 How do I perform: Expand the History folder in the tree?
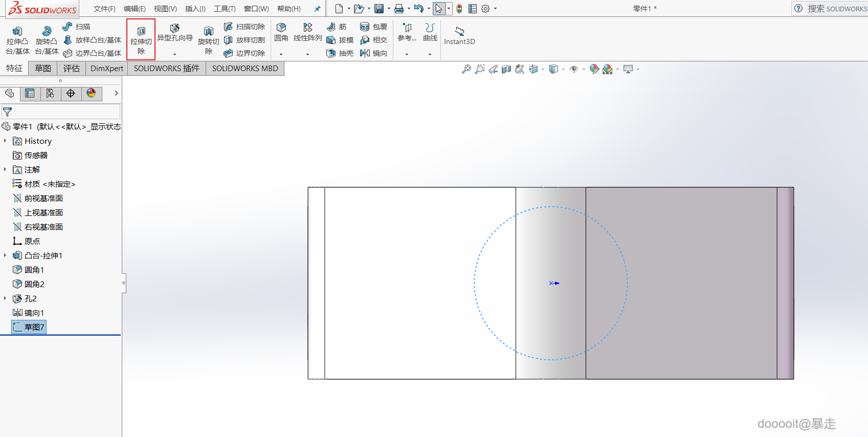click(x=5, y=141)
